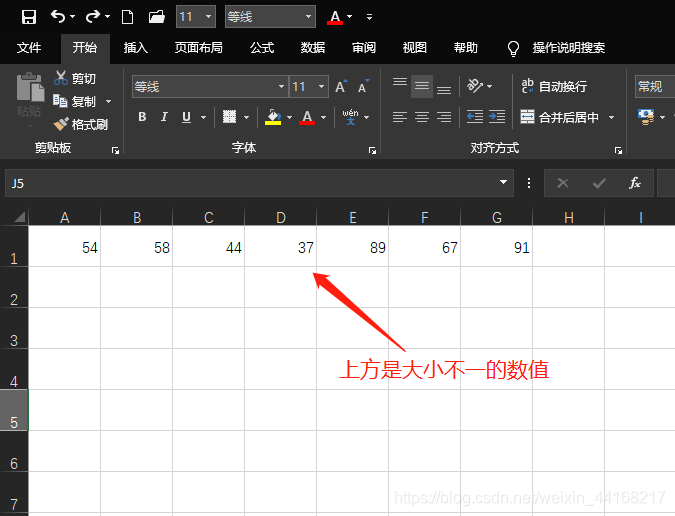Image resolution: width=675 pixels, height=516 pixels.
Task: Apply red font color in ribbon
Action: [307, 117]
